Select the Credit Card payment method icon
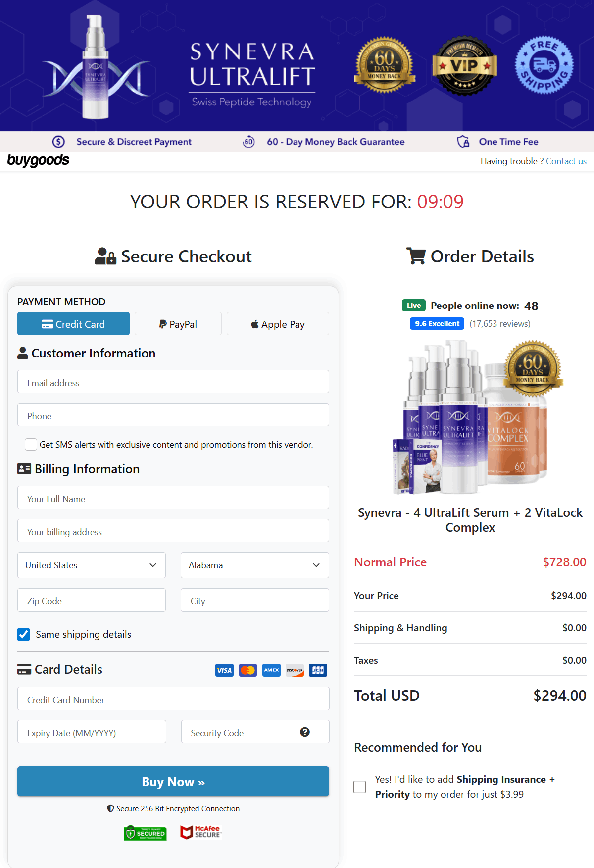The height and width of the screenshot is (868, 594). 47,324
